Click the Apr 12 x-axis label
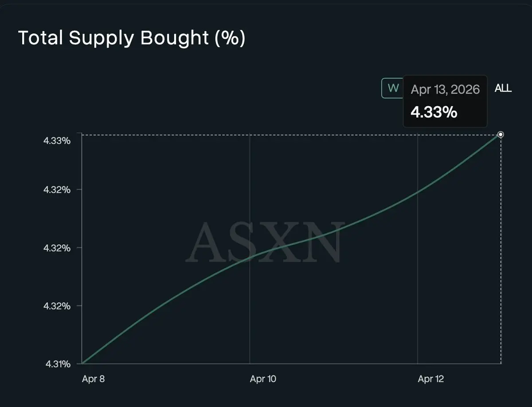The width and height of the screenshot is (532, 407). (x=431, y=379)
